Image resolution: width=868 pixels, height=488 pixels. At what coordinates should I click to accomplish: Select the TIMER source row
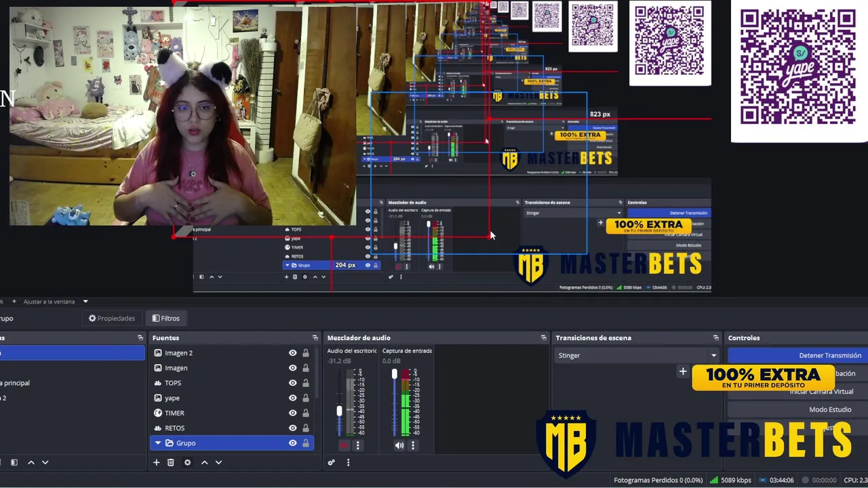point(232,413)
